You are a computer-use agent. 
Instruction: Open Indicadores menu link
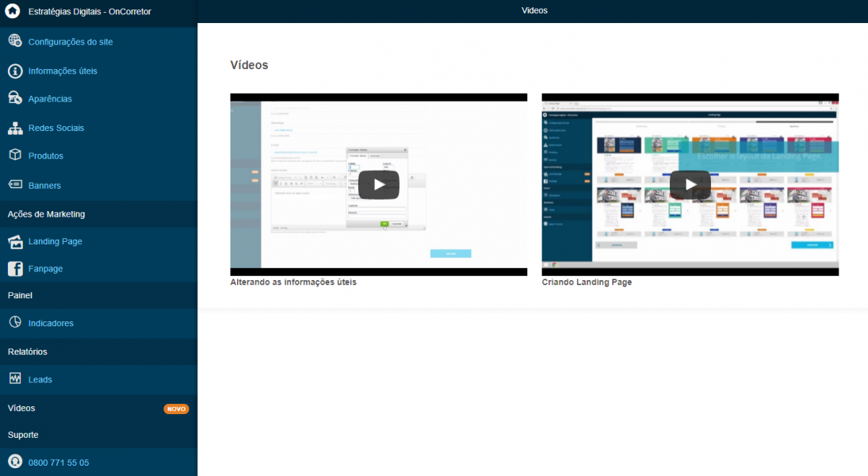(51, 323)
